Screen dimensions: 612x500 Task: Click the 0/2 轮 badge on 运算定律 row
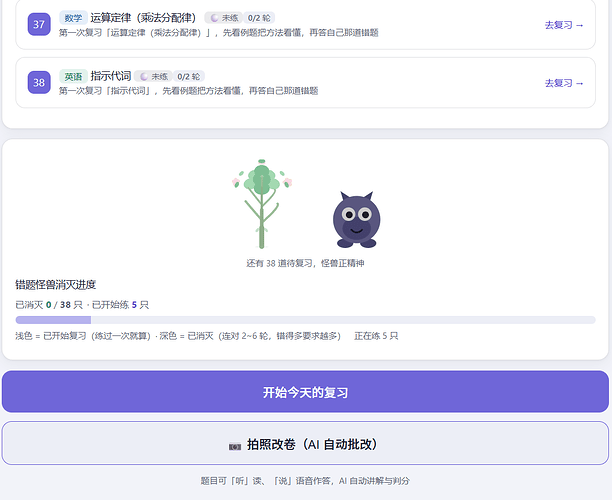(x=259, y=18)
